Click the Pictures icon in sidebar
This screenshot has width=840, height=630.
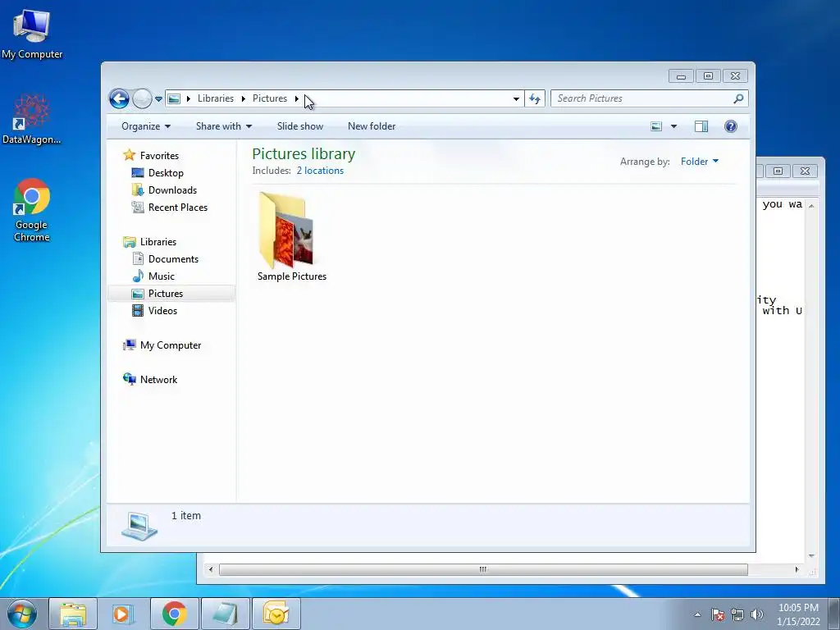(138, 294)
